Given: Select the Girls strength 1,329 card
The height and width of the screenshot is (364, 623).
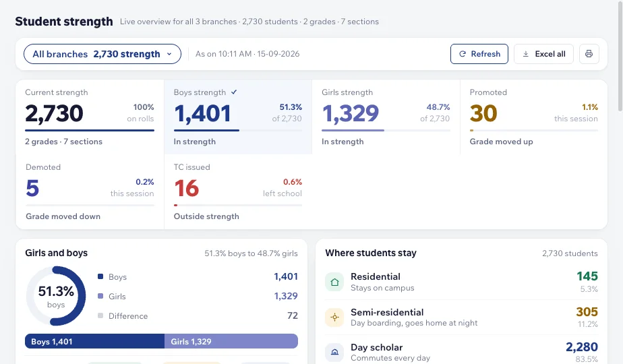Looking at the screenshot, I should click(386, 117).
